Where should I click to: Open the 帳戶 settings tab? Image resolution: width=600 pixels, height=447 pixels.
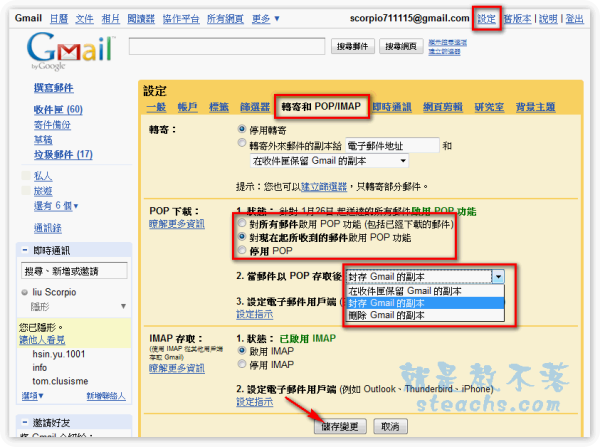click(x=188, y=107)
